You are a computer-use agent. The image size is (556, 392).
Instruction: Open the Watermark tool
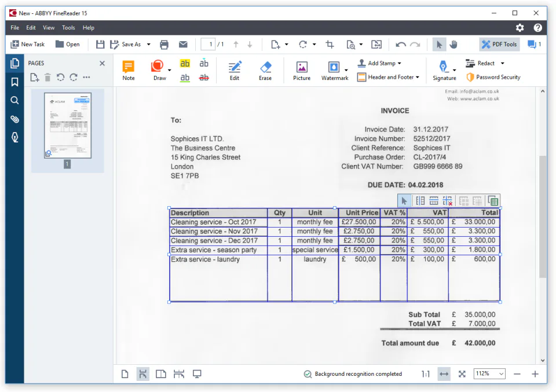(x=334, y=71)
